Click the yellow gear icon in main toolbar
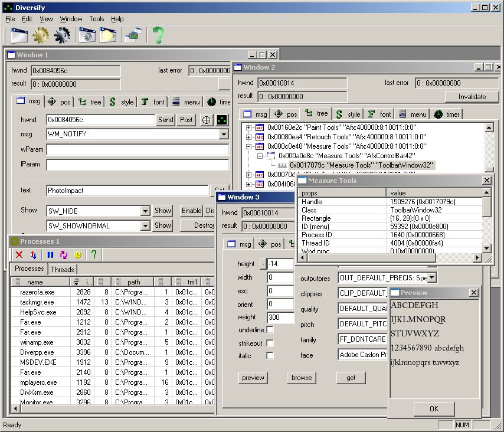The image size is (504, 432). (x=40, y=35)
